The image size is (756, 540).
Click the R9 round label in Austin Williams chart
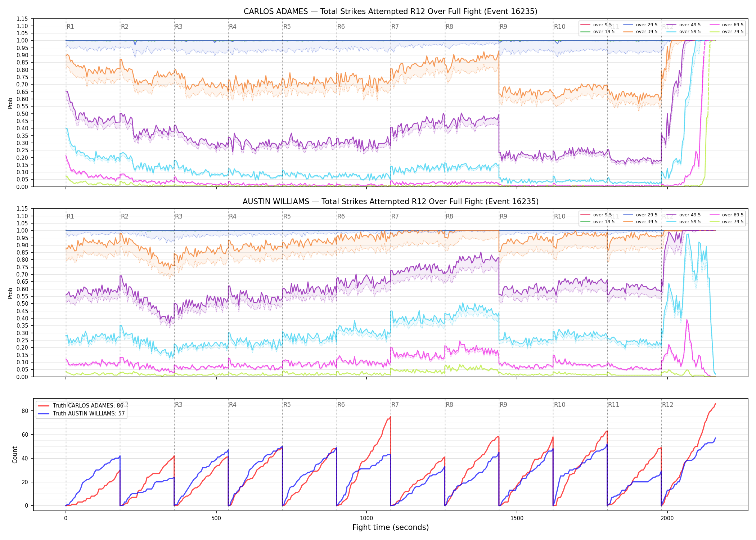click(503, 216)
